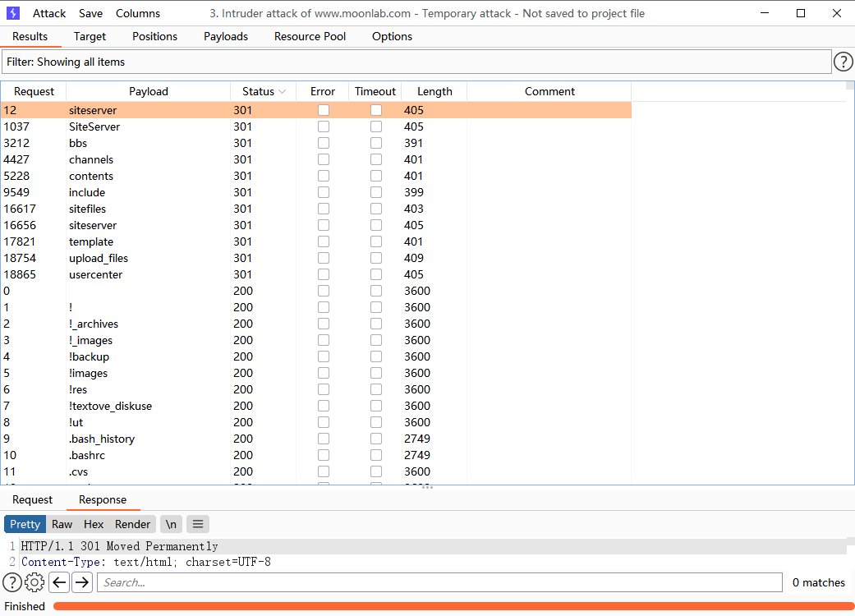Tick Timeout checkbox for channels row
The image size is (855, 616).
click(x=375, y=159)
